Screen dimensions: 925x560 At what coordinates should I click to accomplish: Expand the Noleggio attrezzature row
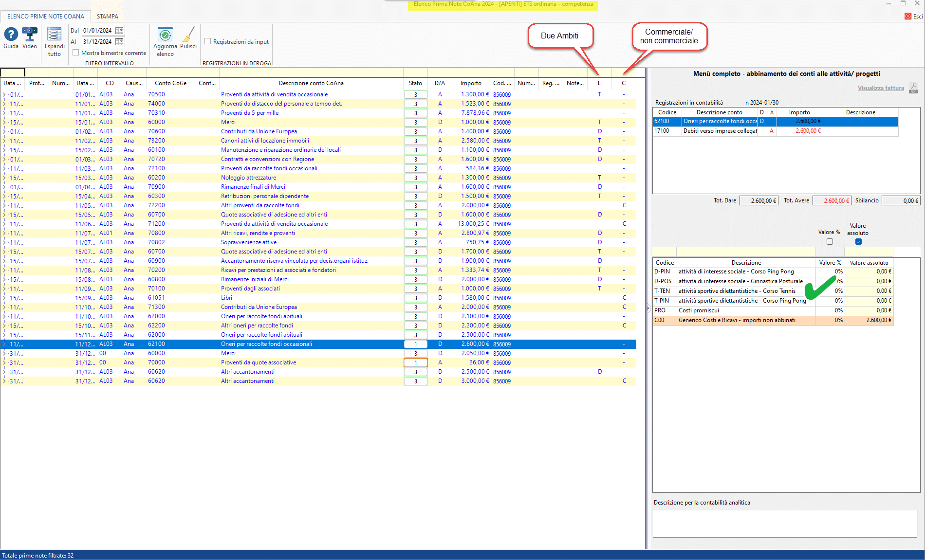[4, 178]
